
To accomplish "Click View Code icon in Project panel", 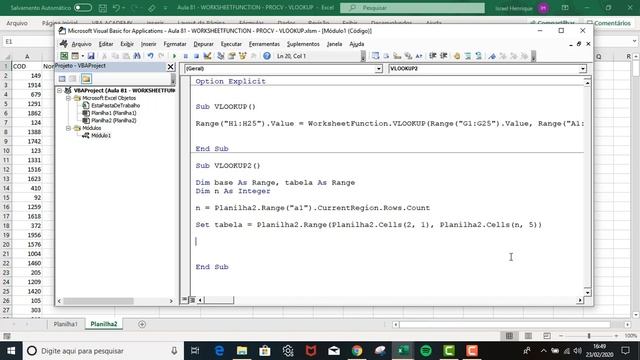I will [x=62, y=78].
